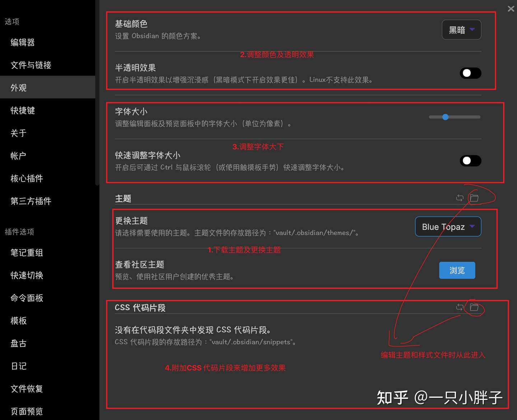The image size is (517, 420).
Task: Open 页面预览 plugin options
Action: click(48, 411)
